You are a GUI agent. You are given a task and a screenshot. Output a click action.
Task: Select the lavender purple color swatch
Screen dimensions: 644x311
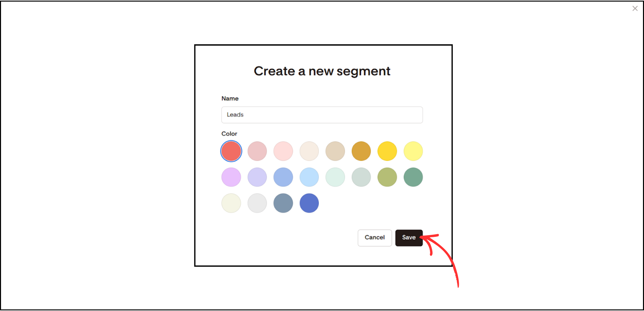click(231, 177)
